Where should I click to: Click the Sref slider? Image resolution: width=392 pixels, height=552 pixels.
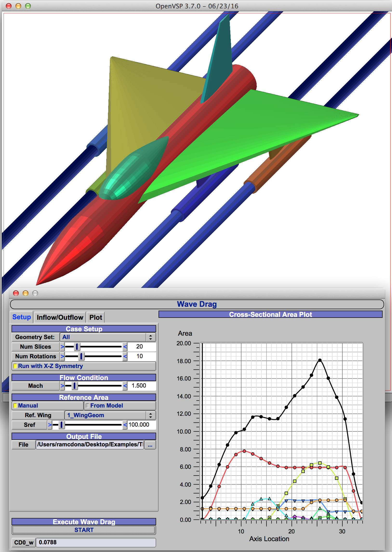87,425
